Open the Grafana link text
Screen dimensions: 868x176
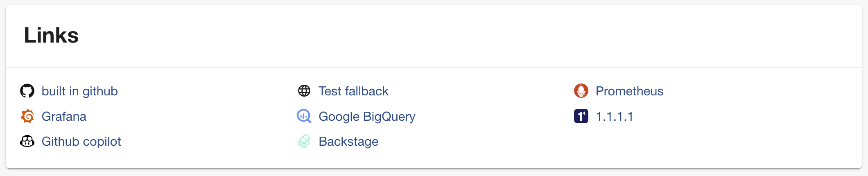64,116
